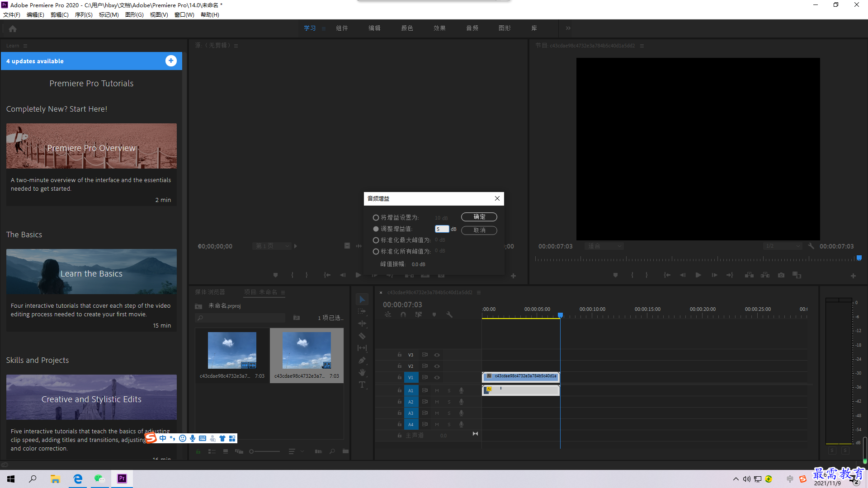Mute audio track A1
This screenshot has width=868, height=488.
[437, 390]
